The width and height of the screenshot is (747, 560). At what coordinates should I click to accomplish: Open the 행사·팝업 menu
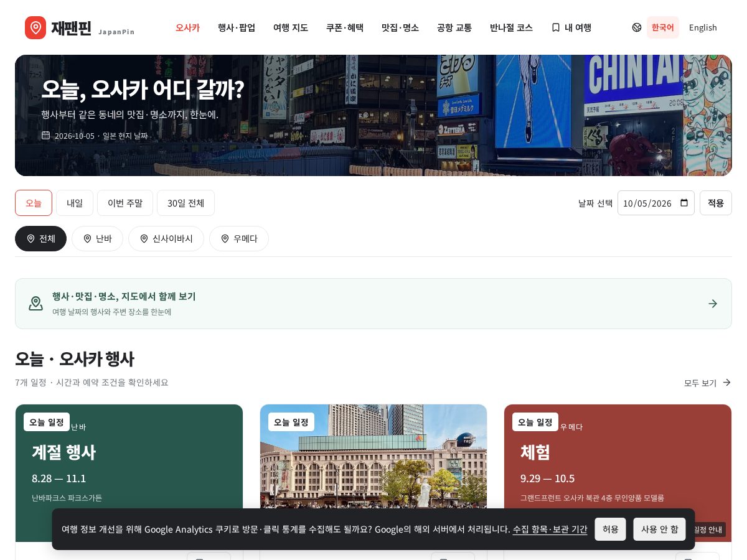click(x=237, y=27)
